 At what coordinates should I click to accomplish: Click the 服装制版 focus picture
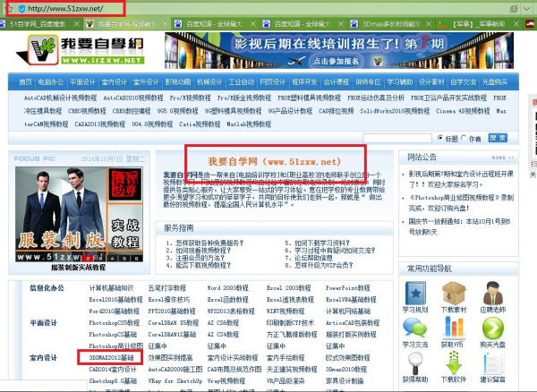point(79,214)
